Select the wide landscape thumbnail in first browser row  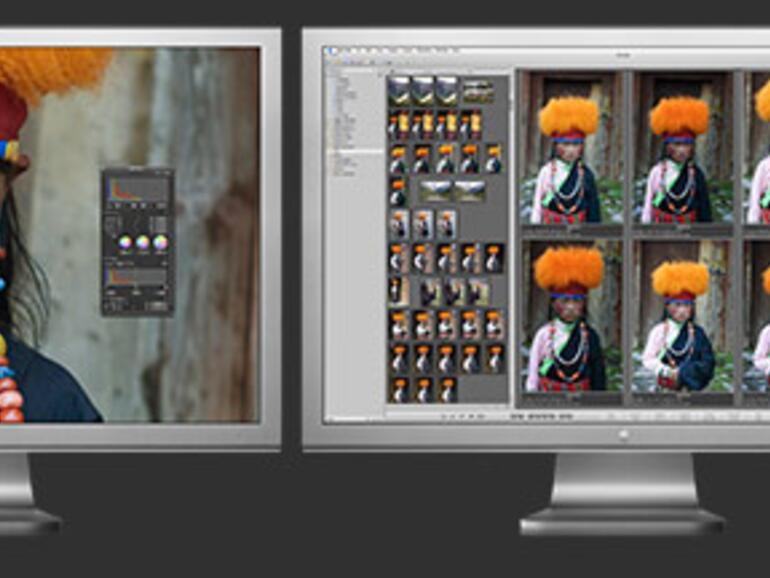[x=478, y=91]
